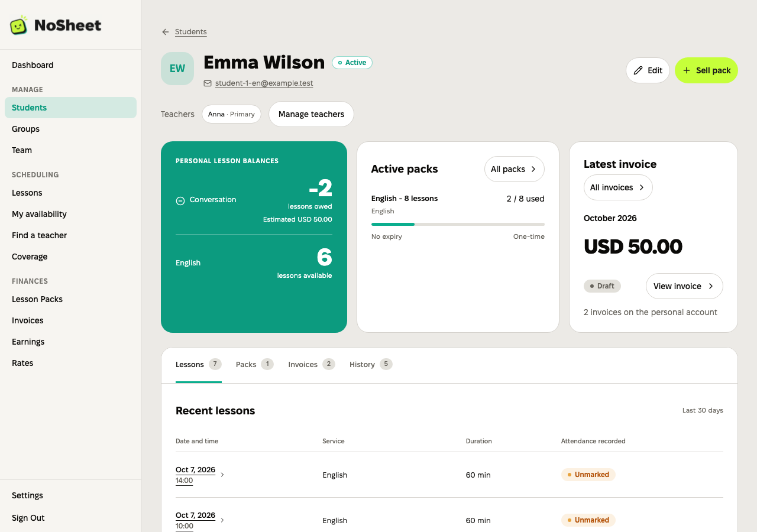This screenshot has width=757, height=532.
Task: Open the Team page
Action: click(70, 150)
